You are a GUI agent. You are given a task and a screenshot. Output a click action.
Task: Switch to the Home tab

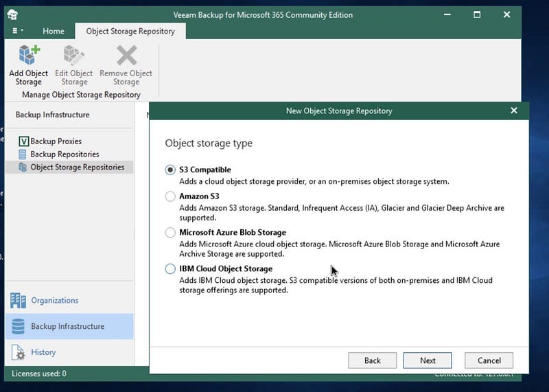[54, 31]
